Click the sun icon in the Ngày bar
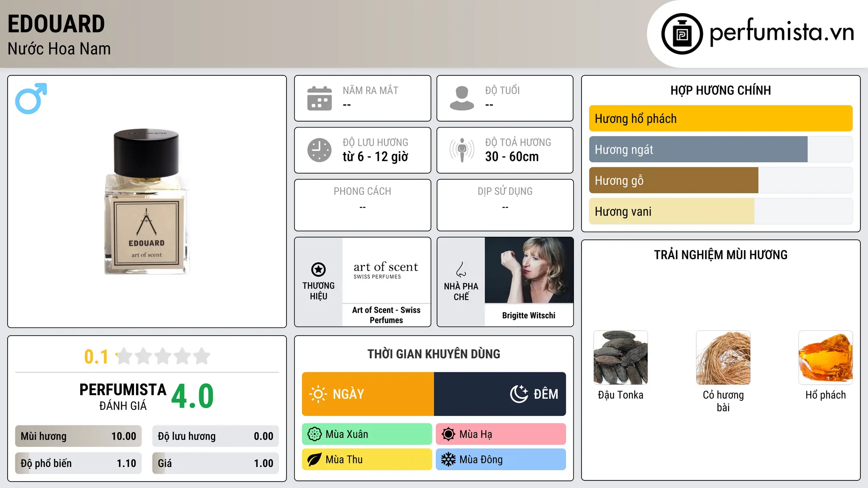 click(318, 394)
